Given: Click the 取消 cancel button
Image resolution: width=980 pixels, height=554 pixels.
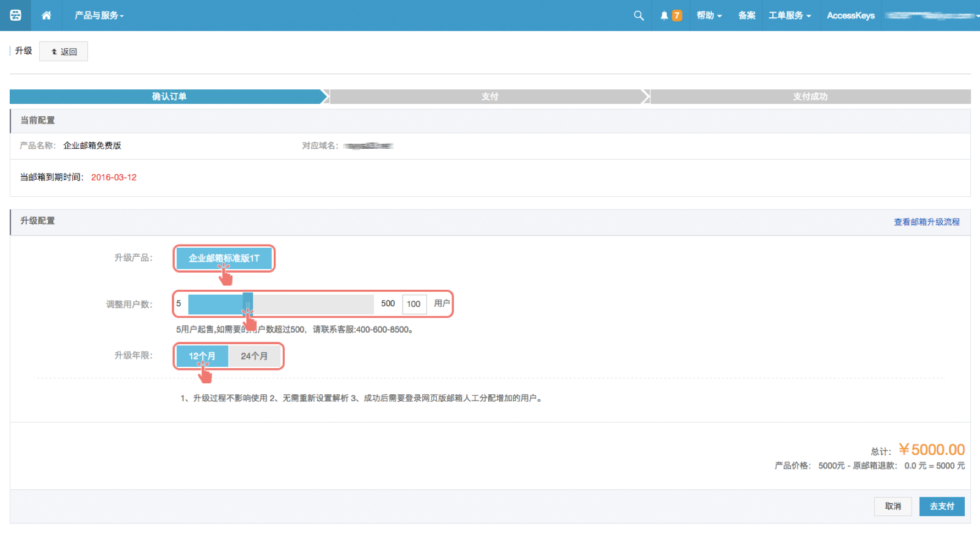Looking at the screenshot, I should [x=893, y=506].
